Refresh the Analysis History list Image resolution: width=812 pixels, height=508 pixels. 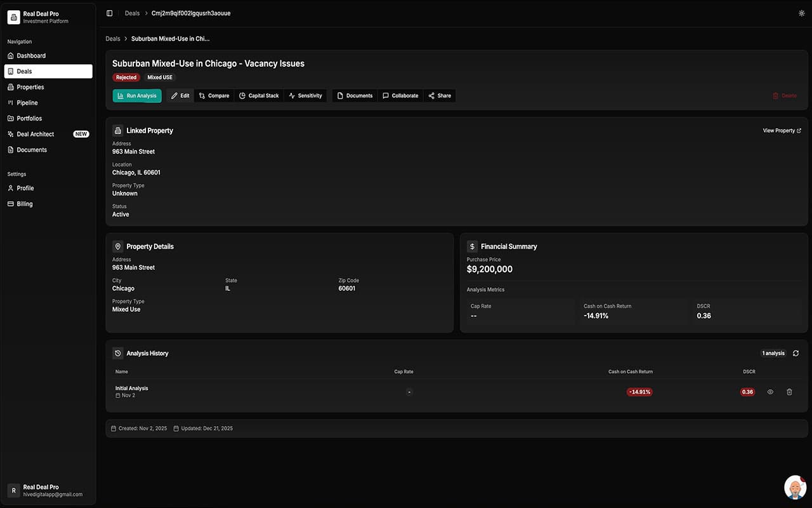[x=796, y=353]
